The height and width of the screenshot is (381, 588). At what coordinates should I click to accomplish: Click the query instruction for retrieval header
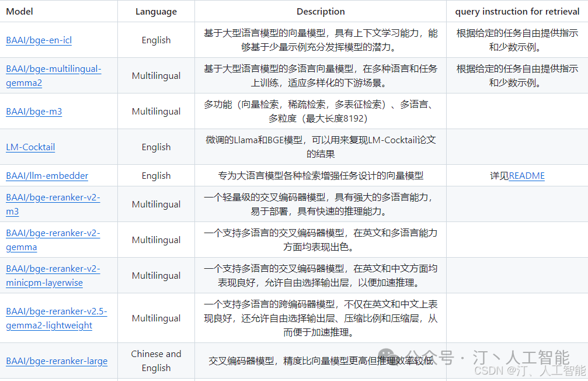pos(517,12)
